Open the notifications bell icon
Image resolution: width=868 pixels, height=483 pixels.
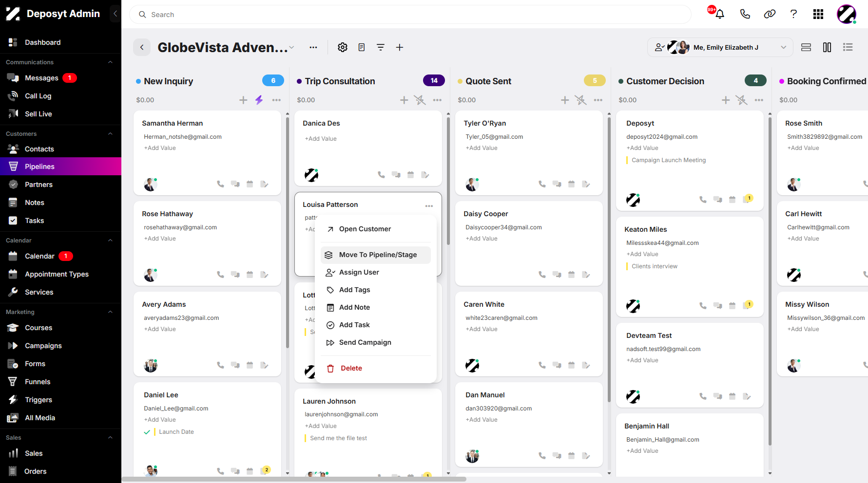[720, 14]
